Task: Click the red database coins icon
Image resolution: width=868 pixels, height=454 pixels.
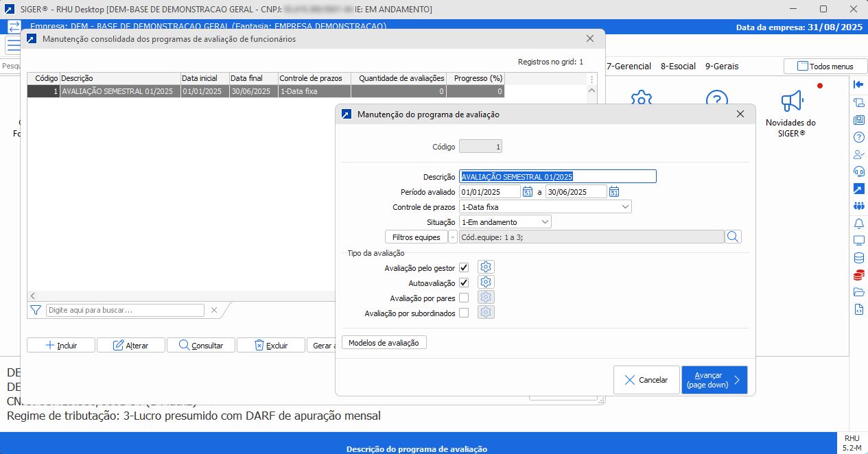Action: click(858, 275)
